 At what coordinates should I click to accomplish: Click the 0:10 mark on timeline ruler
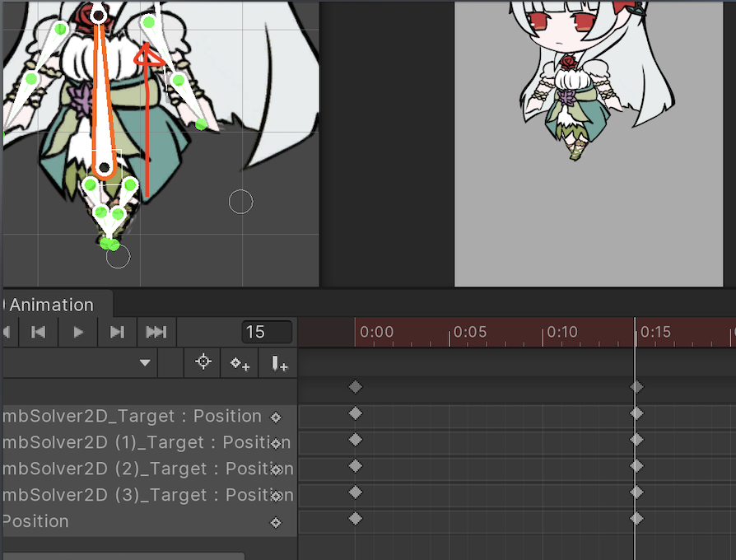562,333
